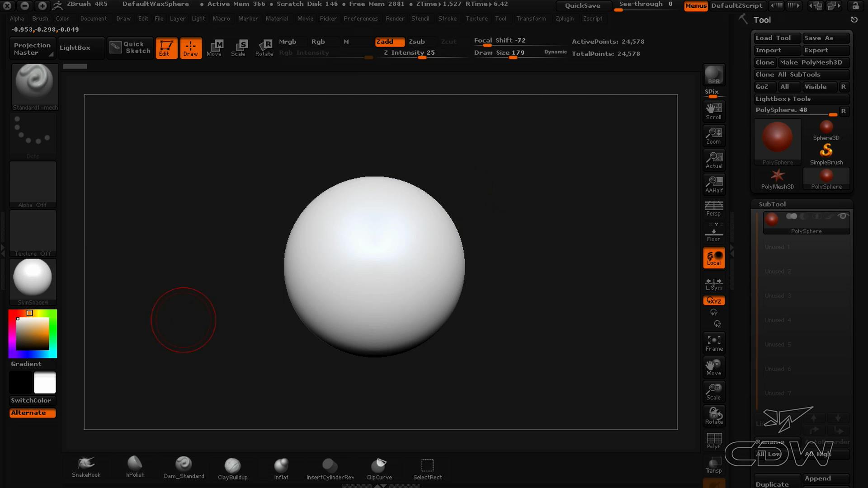
Task: Open Lightbox Tools
Action: tap(802, 99)
